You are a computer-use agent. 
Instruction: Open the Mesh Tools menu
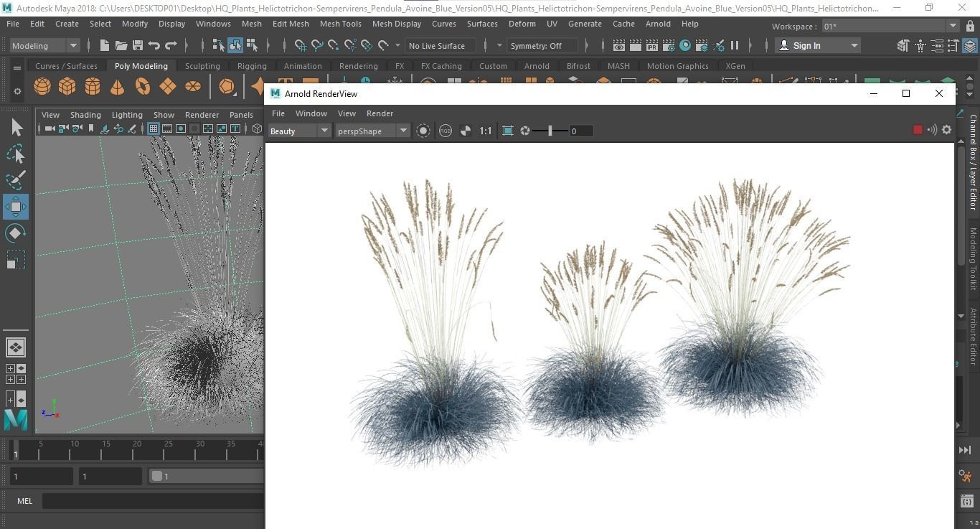coord(340,24)
